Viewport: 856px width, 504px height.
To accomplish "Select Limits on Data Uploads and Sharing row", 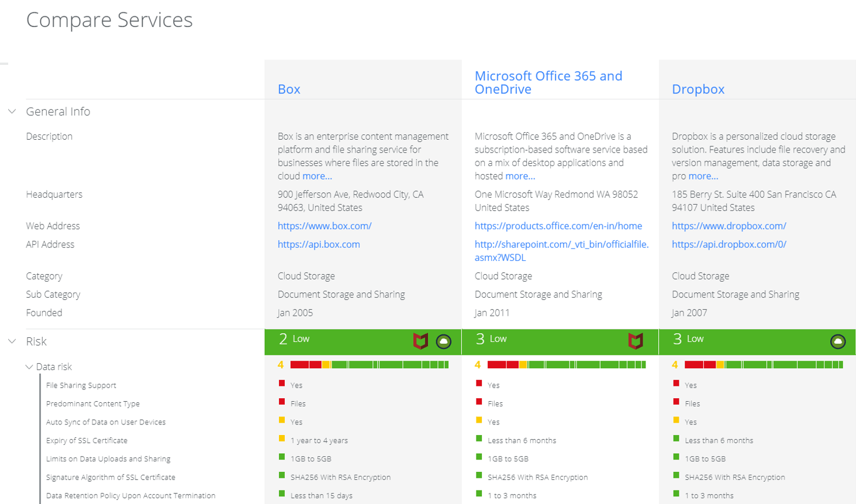I will 108,459.
